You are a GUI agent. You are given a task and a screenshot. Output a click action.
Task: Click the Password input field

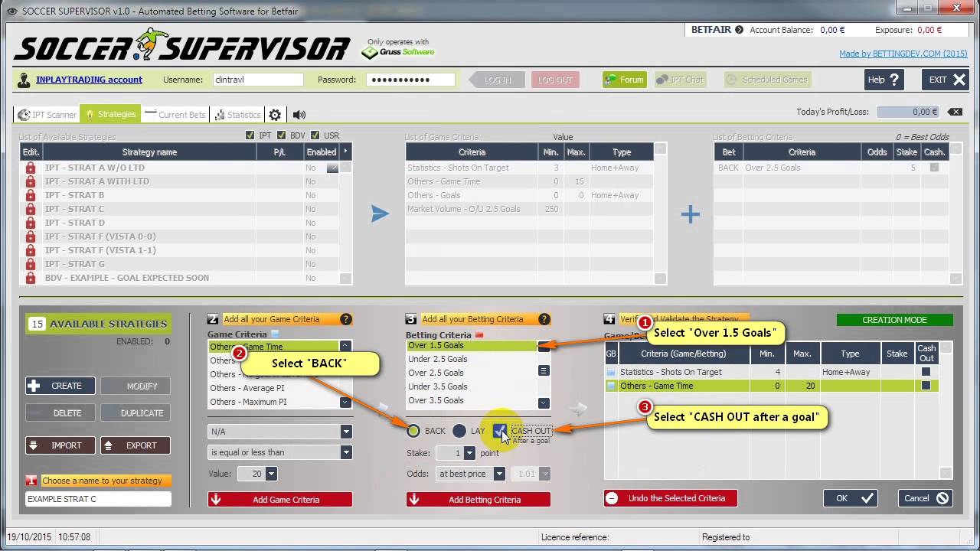coord(410,80)
